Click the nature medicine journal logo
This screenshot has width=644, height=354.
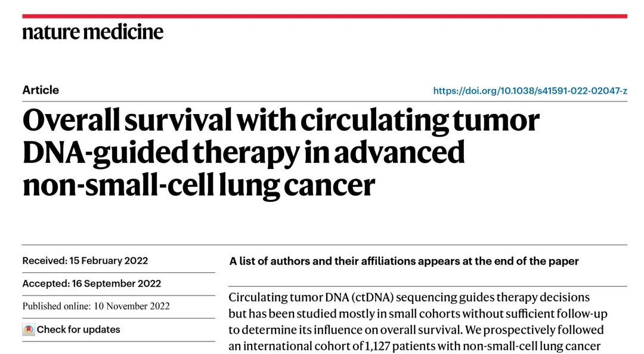tap(92, 31)
